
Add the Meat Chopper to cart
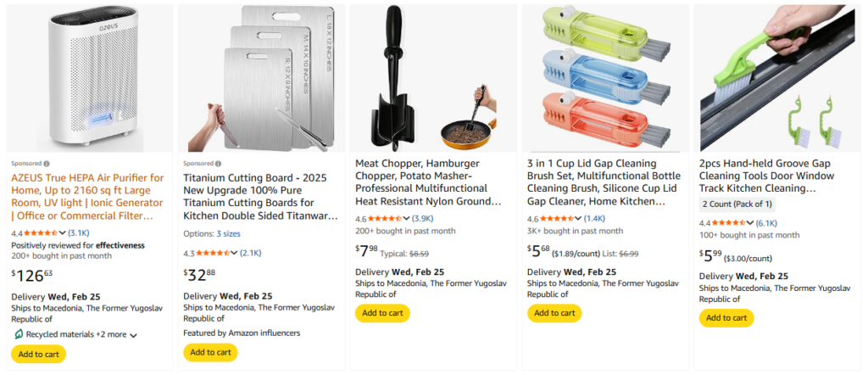click(382, 313)
